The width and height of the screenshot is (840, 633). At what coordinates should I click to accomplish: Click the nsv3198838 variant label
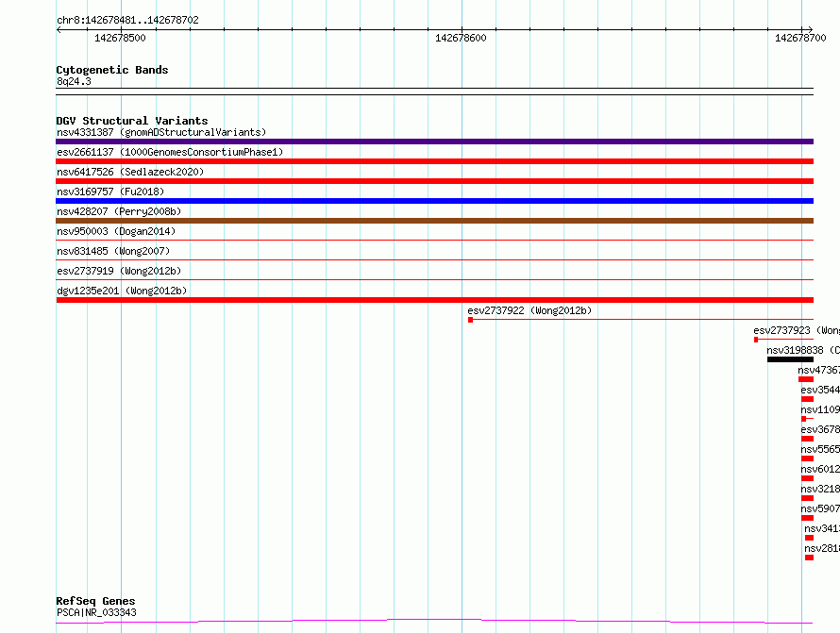pyautogui.click(x=803, y=350)
